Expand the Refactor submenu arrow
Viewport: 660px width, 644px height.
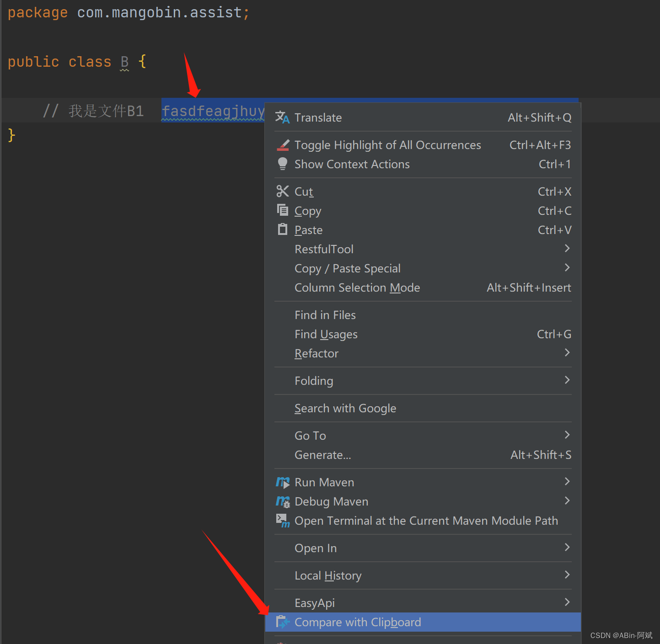567,352
